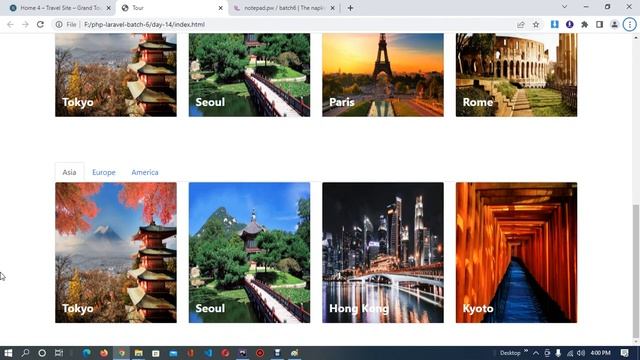Go forward to the next page

click(25, 24)
